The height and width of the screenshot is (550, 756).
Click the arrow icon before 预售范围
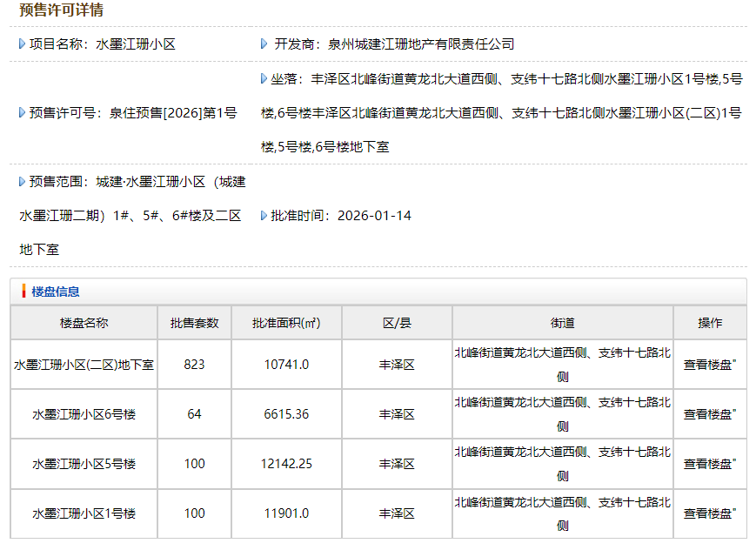tap(22, 182)
